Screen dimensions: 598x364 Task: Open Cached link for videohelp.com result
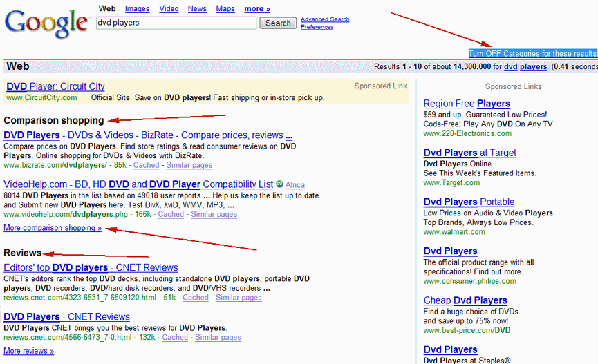(171, 214)
